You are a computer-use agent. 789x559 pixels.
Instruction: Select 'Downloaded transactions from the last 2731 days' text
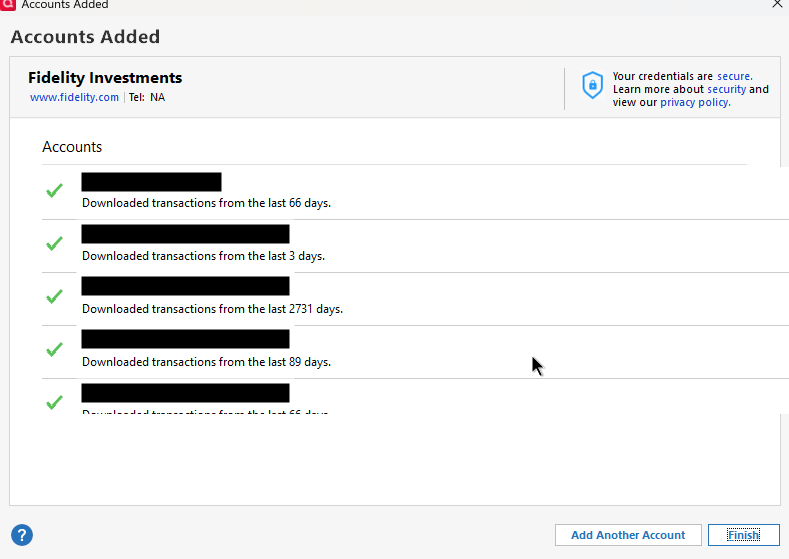pos(212,309)
